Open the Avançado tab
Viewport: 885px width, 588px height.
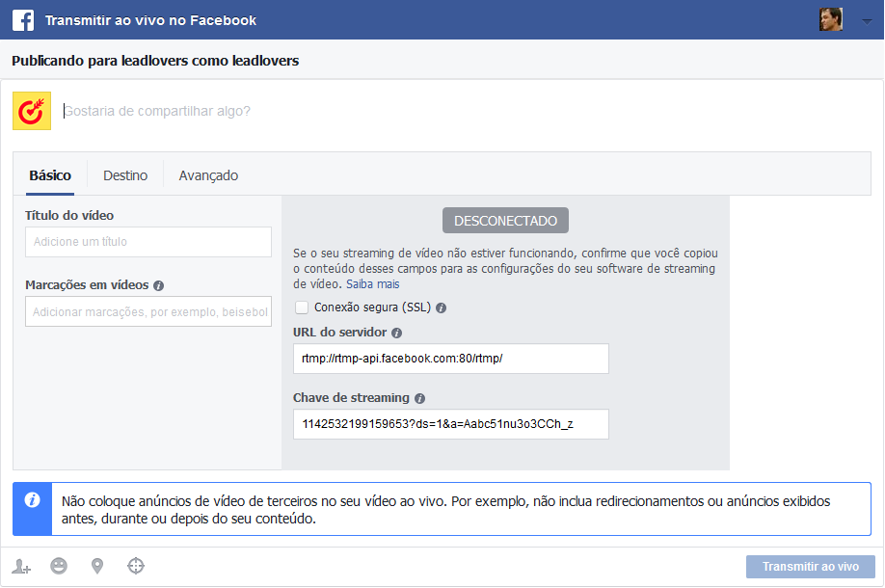[208, 175]
